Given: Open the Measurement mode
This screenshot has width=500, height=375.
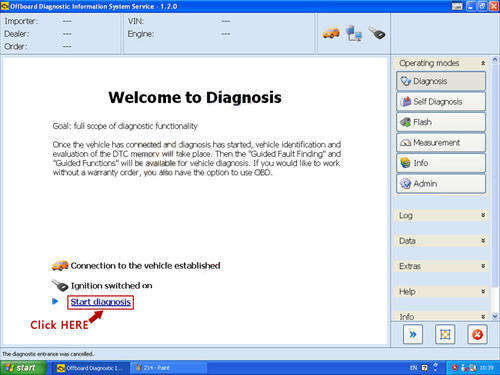Looking at the screenshot, I should [x=441, y=143].
